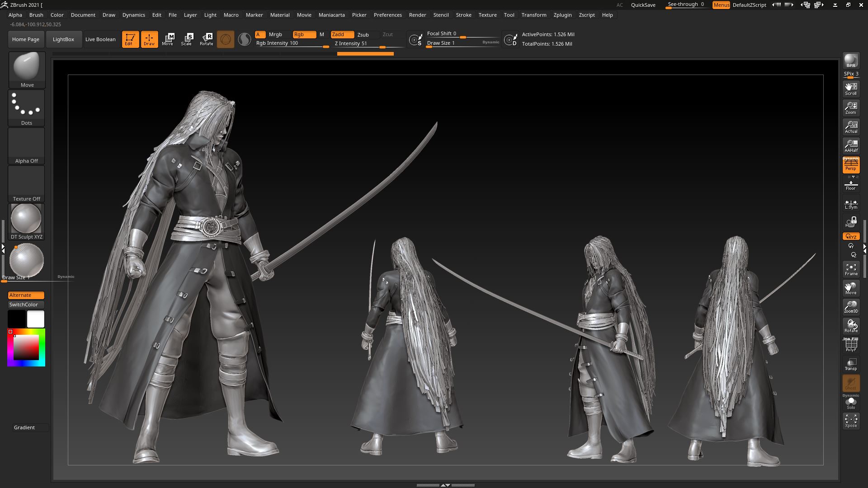Select the black secondary color swatch

(x=17, y=319)
